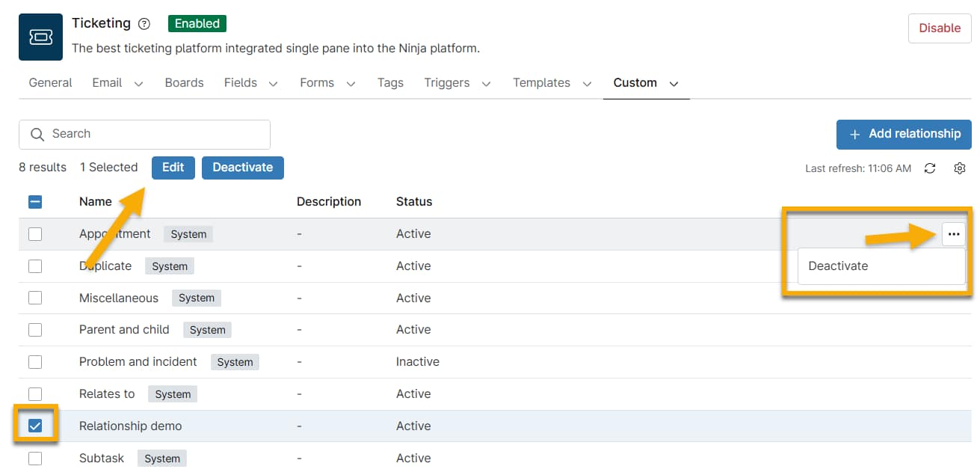This screenshot has height=475, width=980.
Task: Uncheck the Relationship demo row
Action: point(34,426)
